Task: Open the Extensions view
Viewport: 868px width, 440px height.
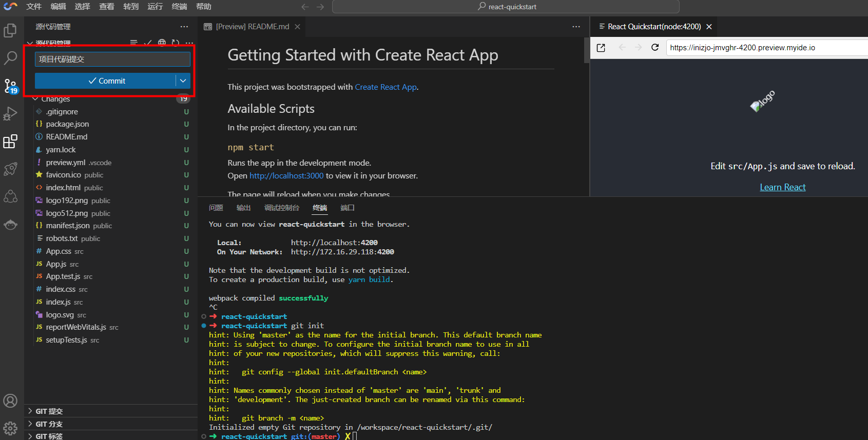Action: coord(10,141)
